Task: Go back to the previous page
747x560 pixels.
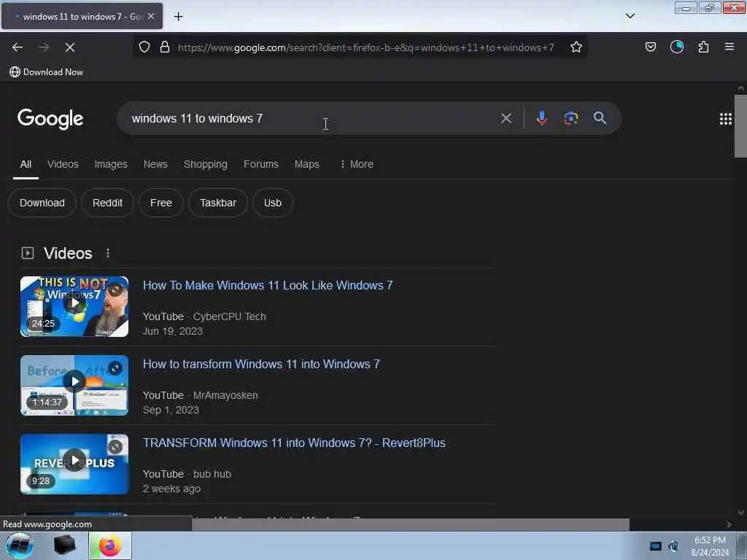Action: [18, 47]
